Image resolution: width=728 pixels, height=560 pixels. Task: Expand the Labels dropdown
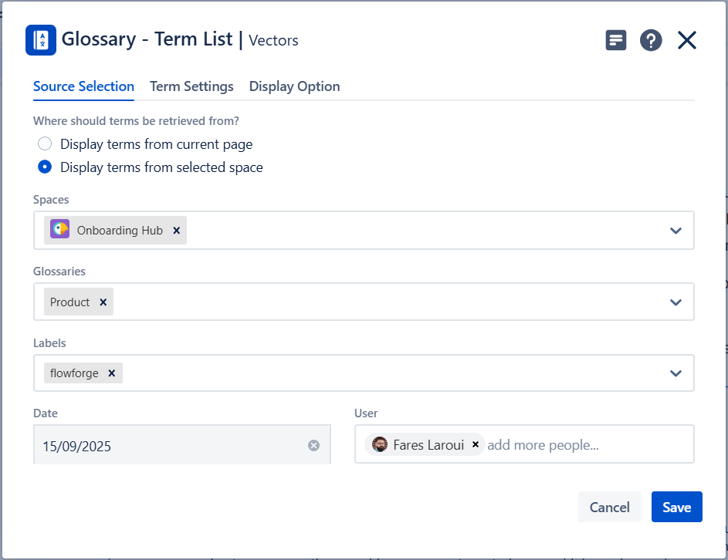pos(676,373)
